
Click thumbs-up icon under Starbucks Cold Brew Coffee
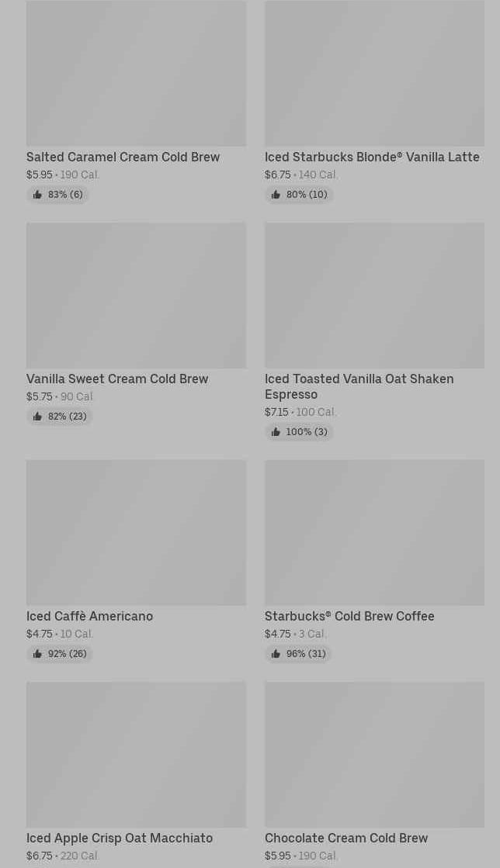[x=276, y=655]
